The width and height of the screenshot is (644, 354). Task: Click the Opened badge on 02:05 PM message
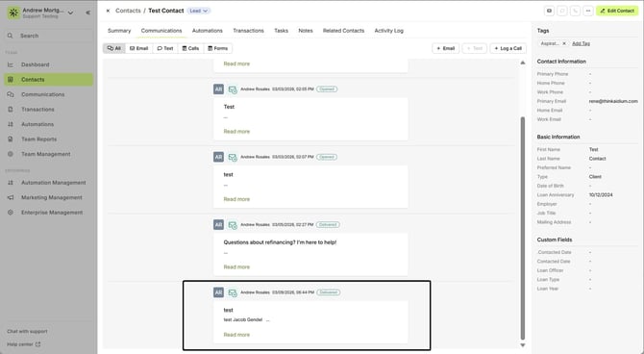[x=327, y=89]
